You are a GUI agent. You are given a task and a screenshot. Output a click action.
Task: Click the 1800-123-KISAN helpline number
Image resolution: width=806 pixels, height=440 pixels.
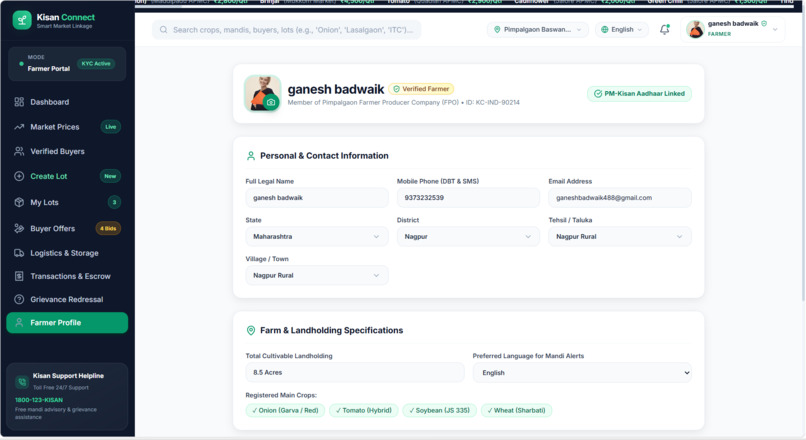coord(39,400)
